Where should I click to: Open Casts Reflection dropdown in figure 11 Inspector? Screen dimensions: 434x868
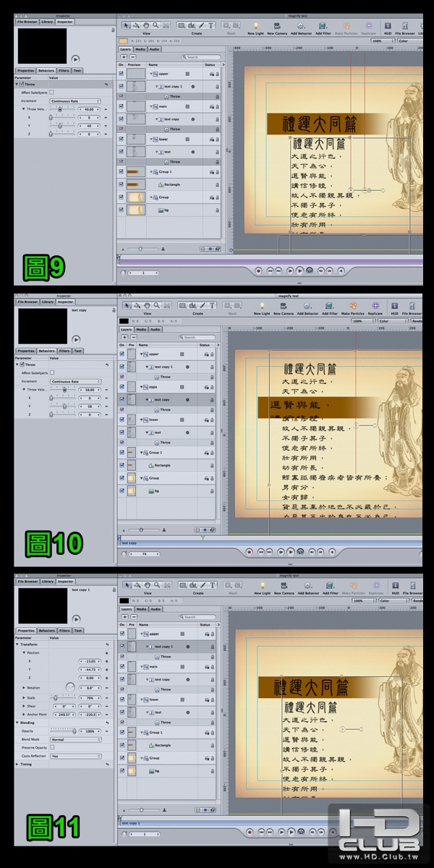[x=75, y=756]
